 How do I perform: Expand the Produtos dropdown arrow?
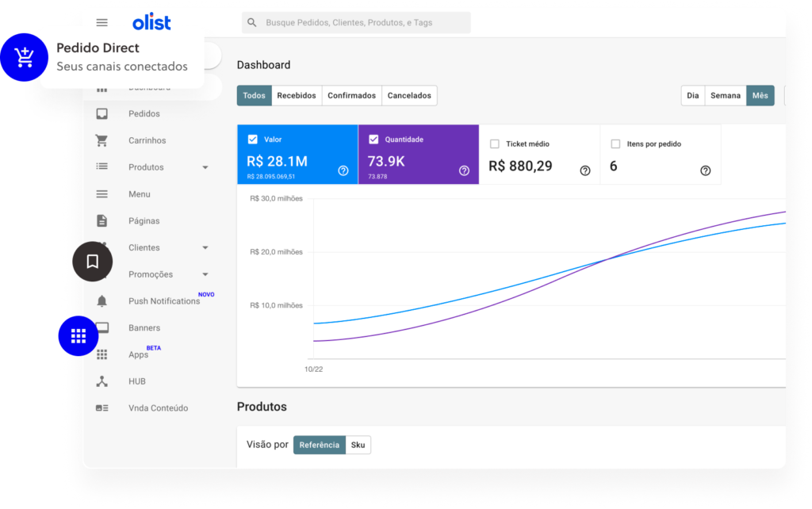coord(205,167)
